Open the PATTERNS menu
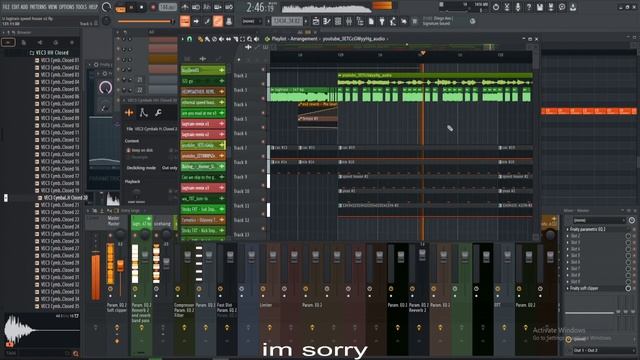This screenshot has width=640, height=360. 38,7
